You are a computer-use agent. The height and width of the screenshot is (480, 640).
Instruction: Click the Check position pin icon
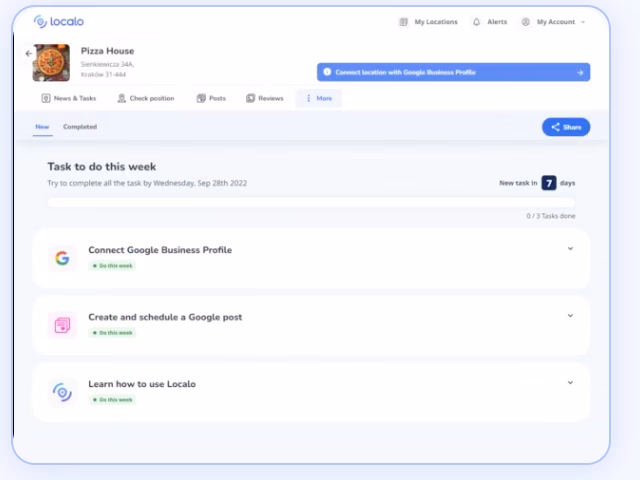(x=121, y=98)
